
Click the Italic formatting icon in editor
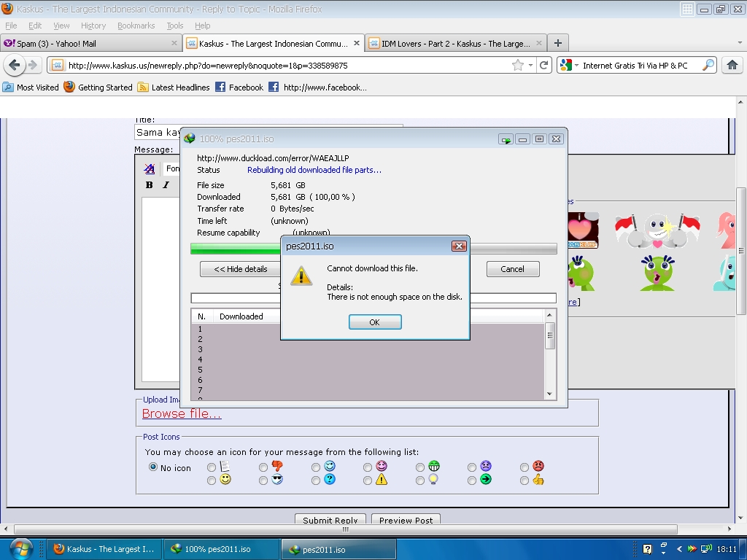[x=166, y=185]
